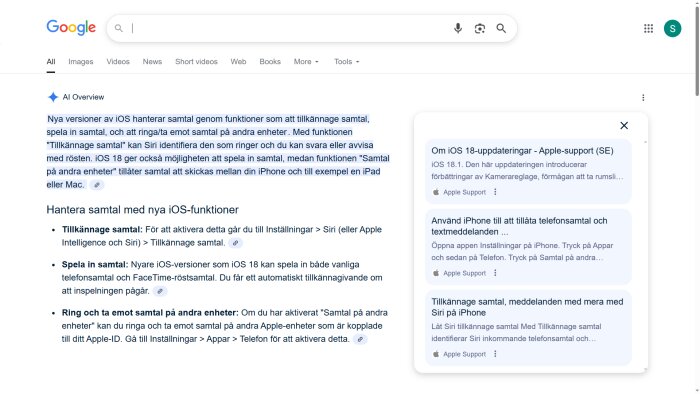Image resolution: width=700 pixels, height=394 pixels.
Task: Open the Google apps grid
Action: [x=648, y=29]
